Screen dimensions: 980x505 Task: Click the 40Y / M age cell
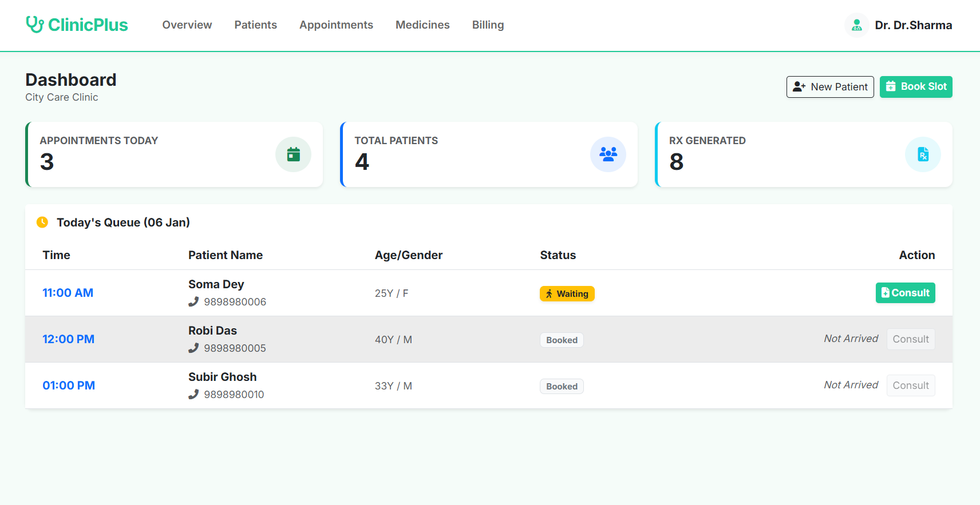[x=393, y=340]
